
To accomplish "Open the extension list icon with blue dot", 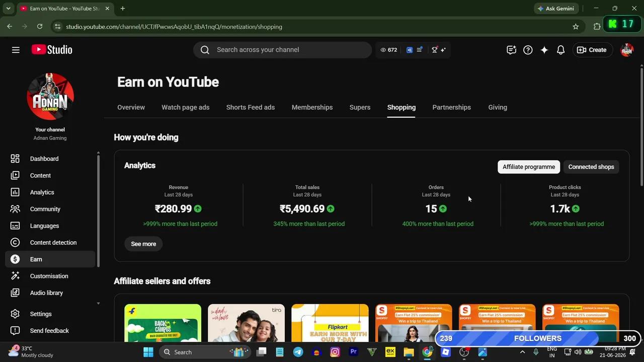I will [420, 50].
